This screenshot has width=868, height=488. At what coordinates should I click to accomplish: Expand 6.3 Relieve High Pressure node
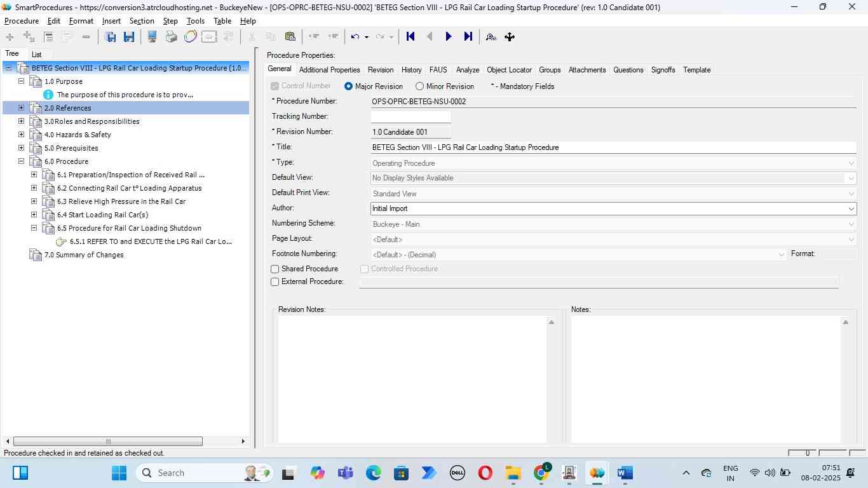pyautogui.click(x=34, y=201)
